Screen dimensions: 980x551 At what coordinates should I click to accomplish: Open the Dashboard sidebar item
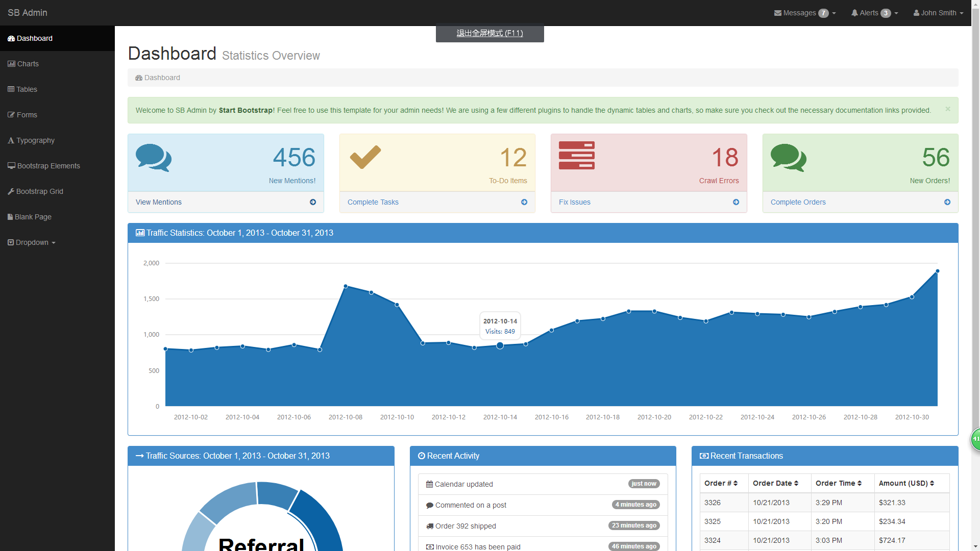click(57, 38)
